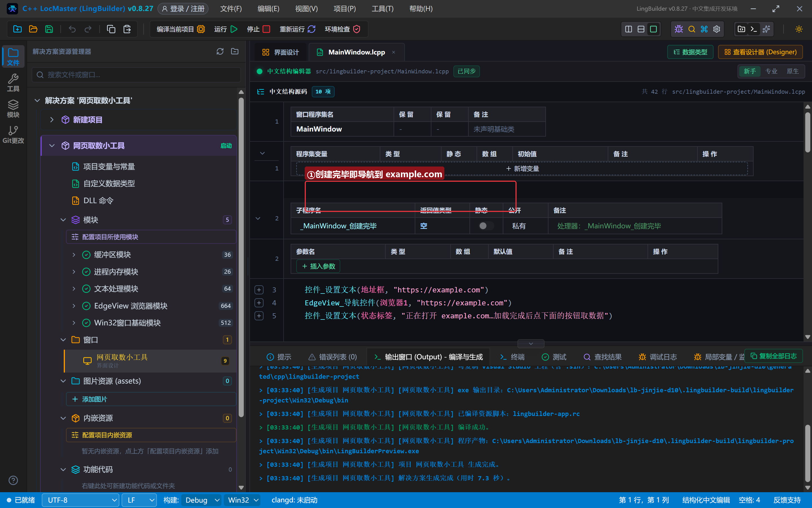
Task: Click the orange open folder icon
Action: coord(33,29)
